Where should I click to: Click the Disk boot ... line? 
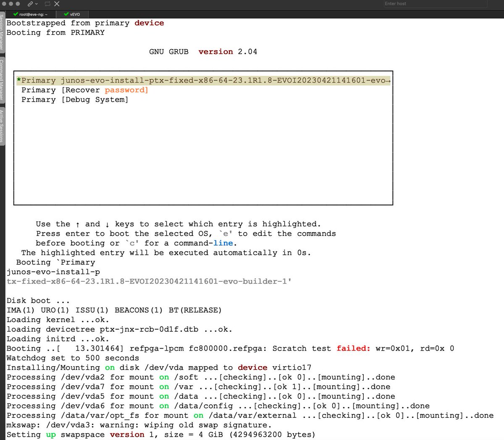(x=38, y=301)
